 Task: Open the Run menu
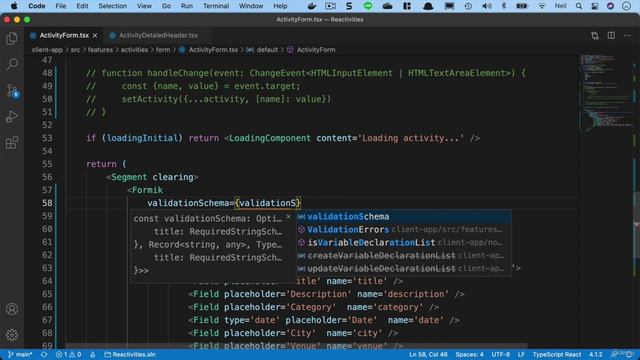pos(187,6)
